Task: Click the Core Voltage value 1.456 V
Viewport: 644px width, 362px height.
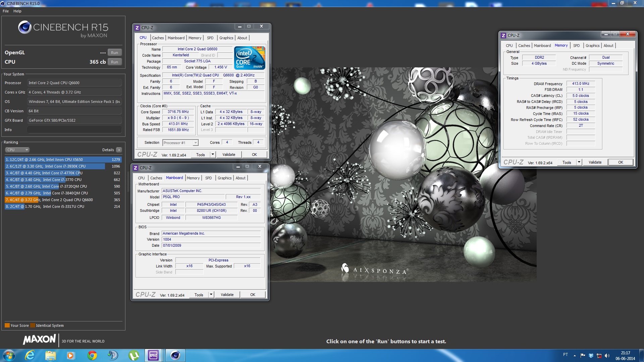Action: 221,67
